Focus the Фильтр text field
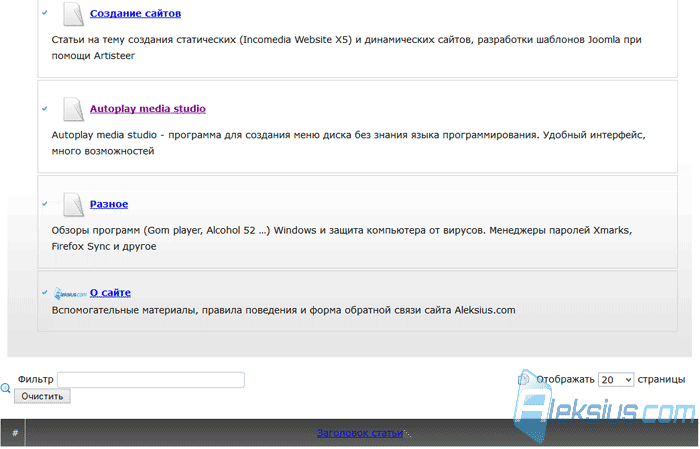The image size is (700, 449). 151,380
